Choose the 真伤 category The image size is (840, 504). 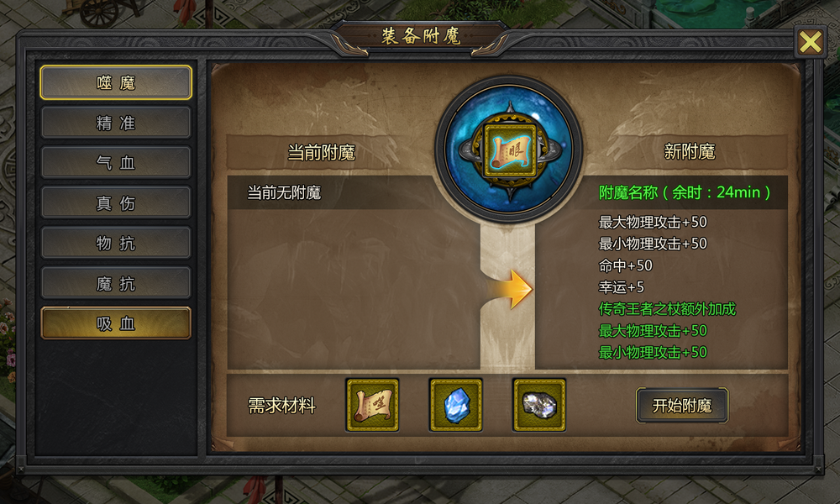pos(116,203)
